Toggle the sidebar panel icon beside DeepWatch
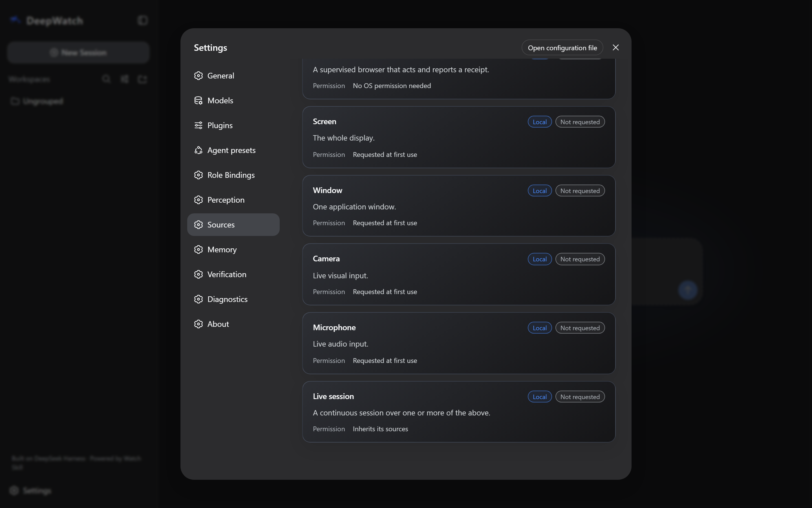This screenshot has height=508, width=812. coord(143,21)
